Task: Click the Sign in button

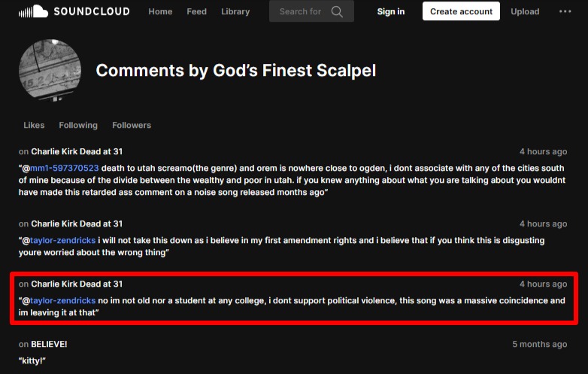Action: coord(390,11)
